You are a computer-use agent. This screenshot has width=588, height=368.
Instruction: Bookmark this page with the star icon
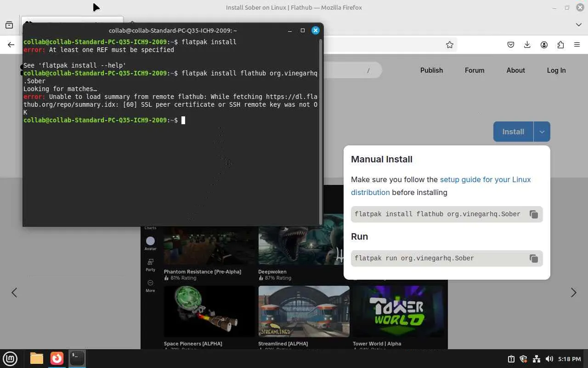450,45
